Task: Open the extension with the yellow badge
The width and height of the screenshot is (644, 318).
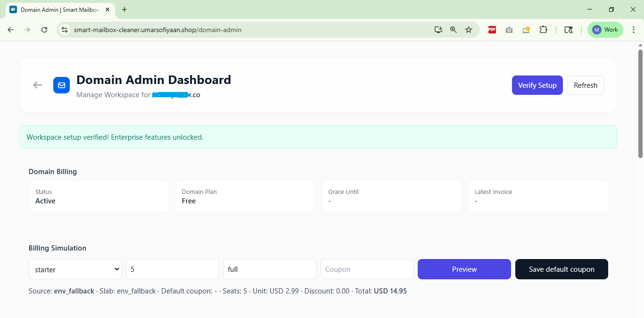Action: 526,30
